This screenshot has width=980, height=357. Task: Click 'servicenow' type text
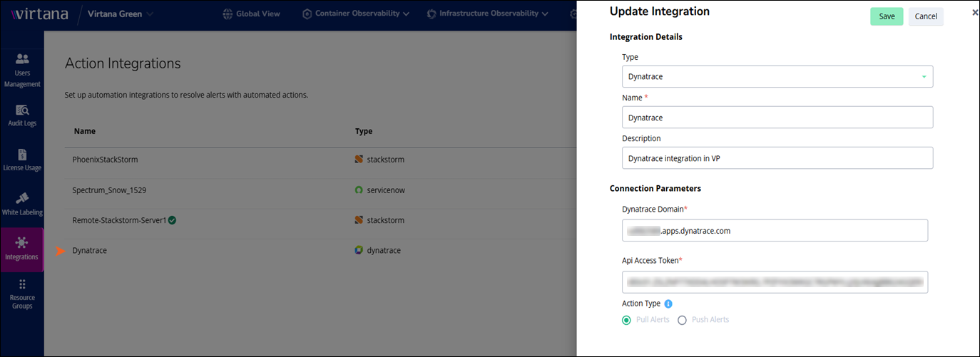point(386,190)
